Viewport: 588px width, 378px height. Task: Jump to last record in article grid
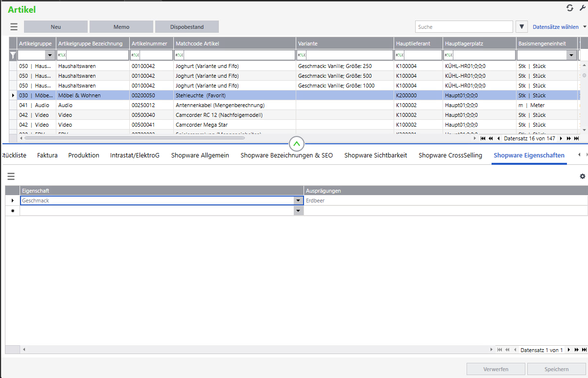point(577,138)
